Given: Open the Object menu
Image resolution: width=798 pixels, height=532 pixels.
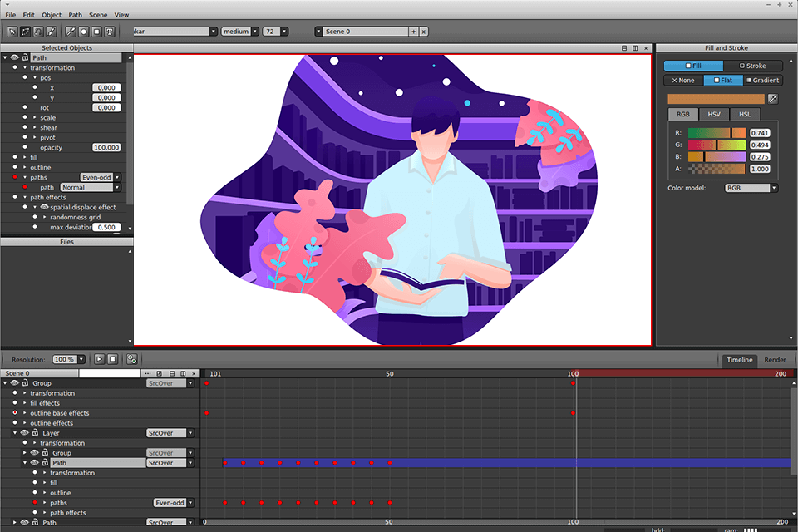Looking at the screenshot, I should 52,15.
